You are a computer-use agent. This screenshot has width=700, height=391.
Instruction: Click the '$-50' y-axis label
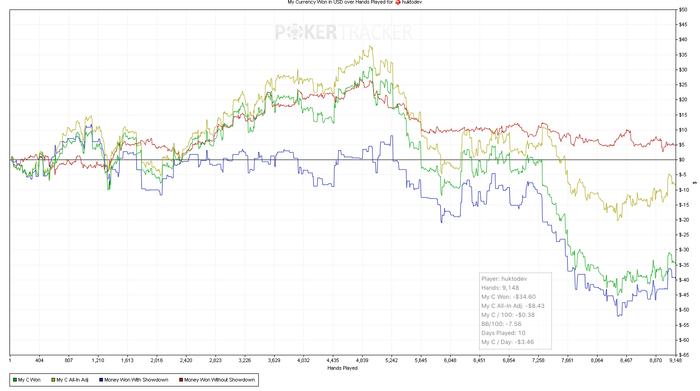684,310
